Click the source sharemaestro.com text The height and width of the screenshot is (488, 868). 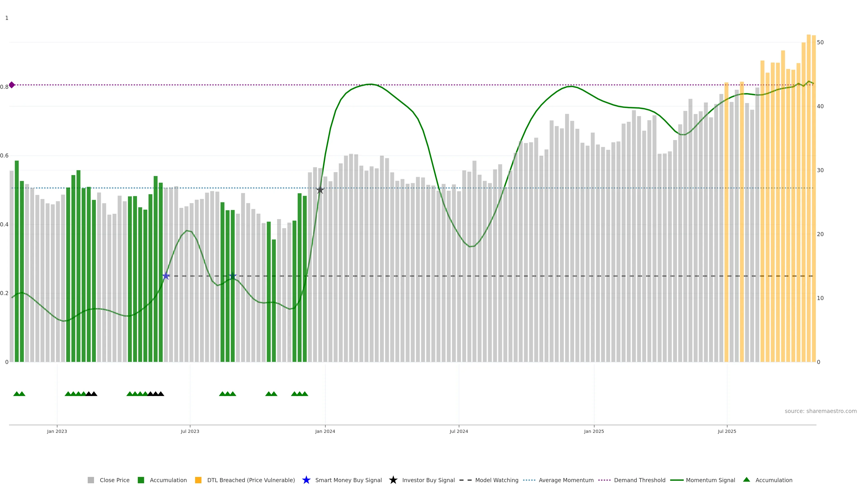coord(820,411)
